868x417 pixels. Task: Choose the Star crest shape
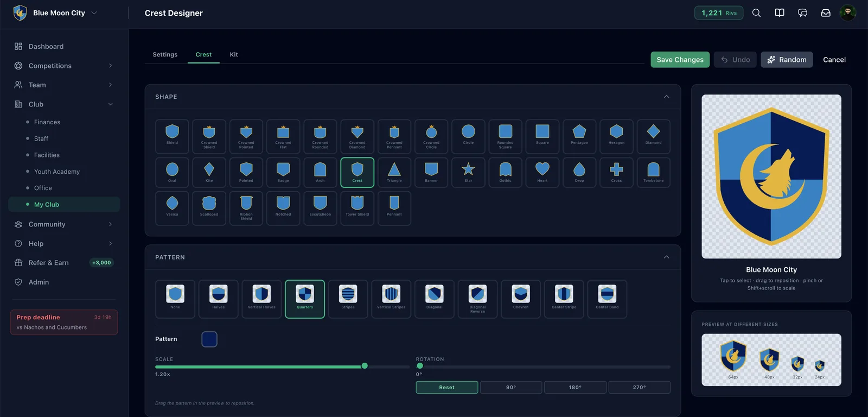coord(468,173)
